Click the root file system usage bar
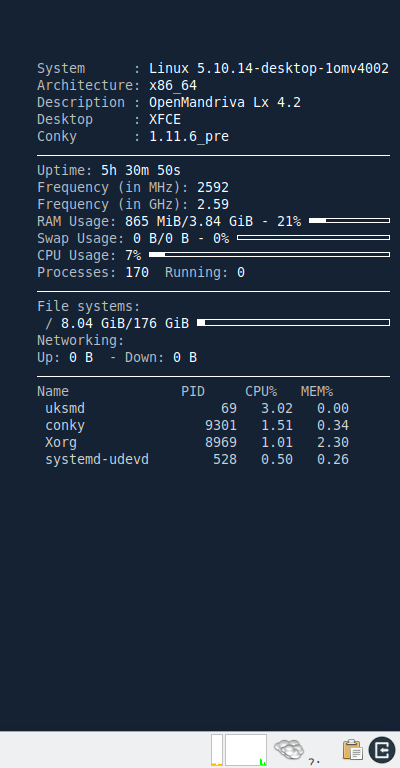400x768 pixels. point(293,323)
